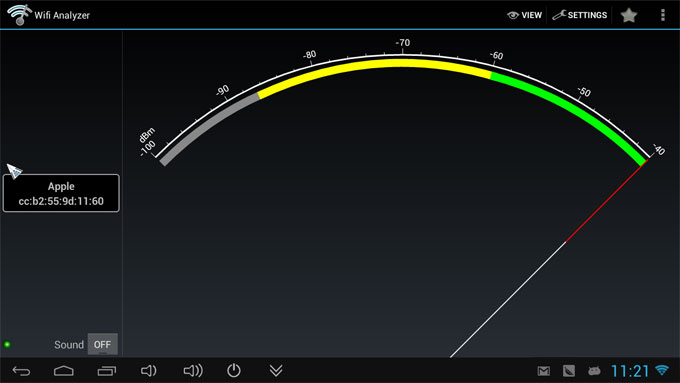The width and height of the screenshot is (680, 383).
Task: Open the Android debug notification icon
Action: (594, 371)
